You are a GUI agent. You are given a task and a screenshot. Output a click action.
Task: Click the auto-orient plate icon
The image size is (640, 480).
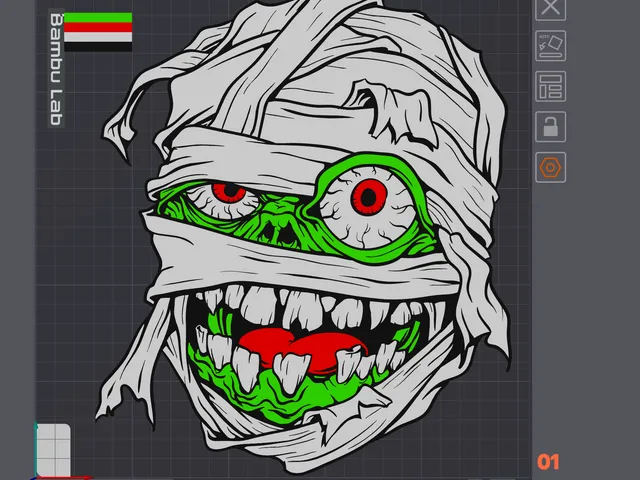pyautogui.click(x=550, y=45)
